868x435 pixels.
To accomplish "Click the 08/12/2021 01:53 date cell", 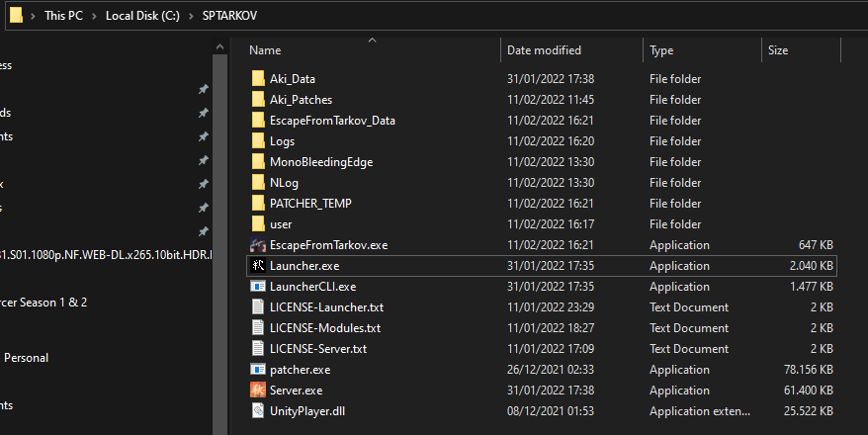I will [x=551, y=410].
